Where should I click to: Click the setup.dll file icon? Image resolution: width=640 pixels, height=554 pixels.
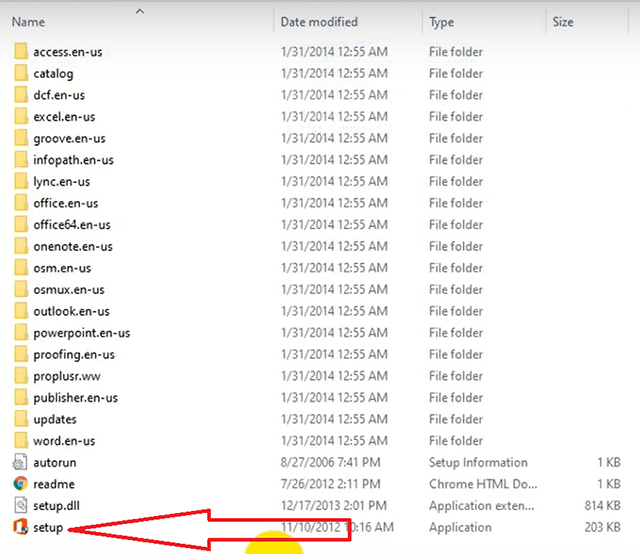tap(21, 506)
